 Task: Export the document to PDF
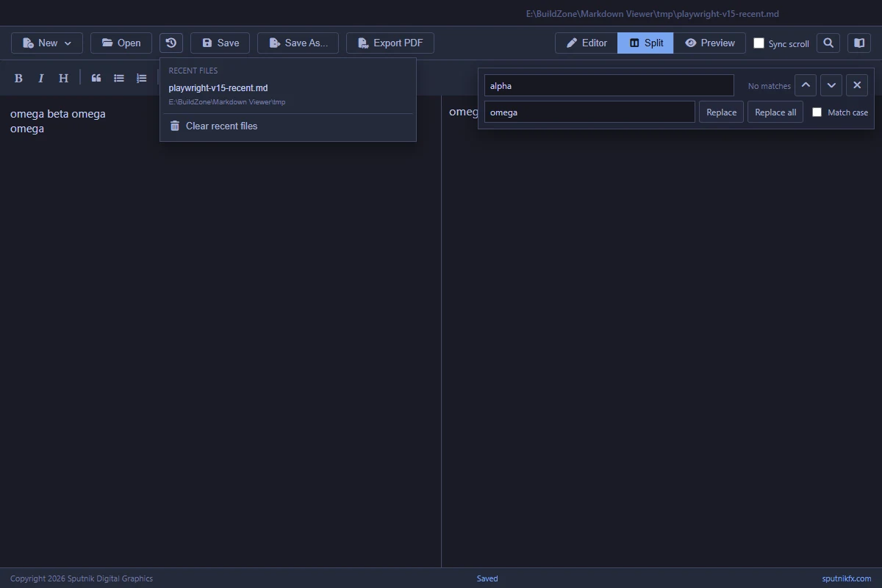click(390, 43)
